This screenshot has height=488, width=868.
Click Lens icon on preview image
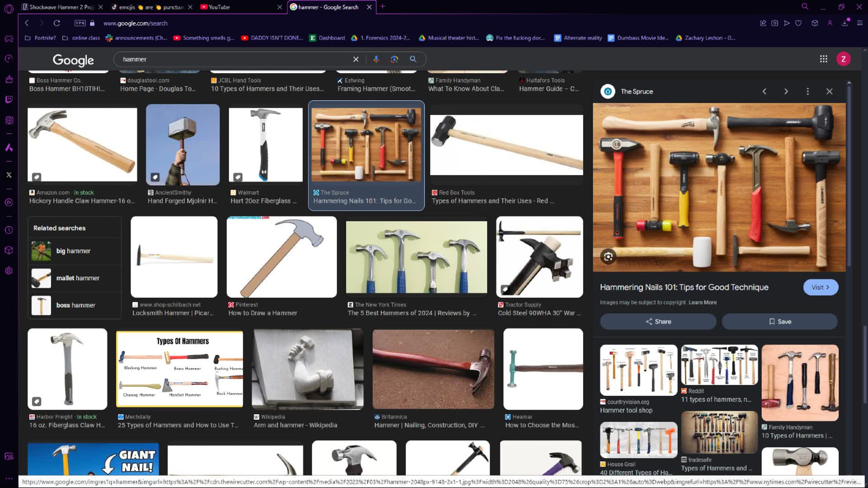point(608,257)
